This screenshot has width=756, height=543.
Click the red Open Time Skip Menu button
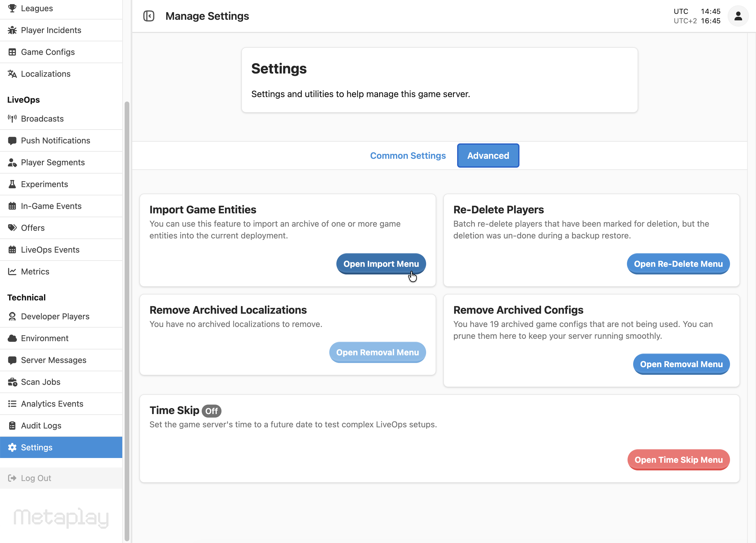pos(678,460)
